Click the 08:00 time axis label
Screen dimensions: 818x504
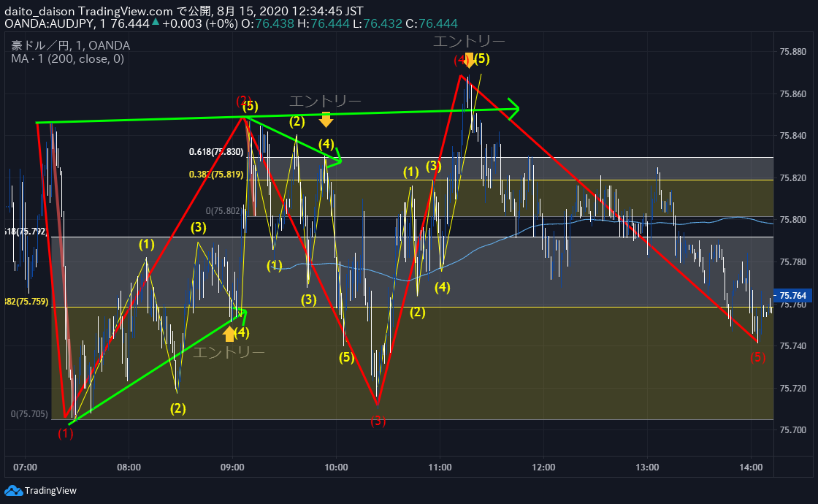click(129, 467)
